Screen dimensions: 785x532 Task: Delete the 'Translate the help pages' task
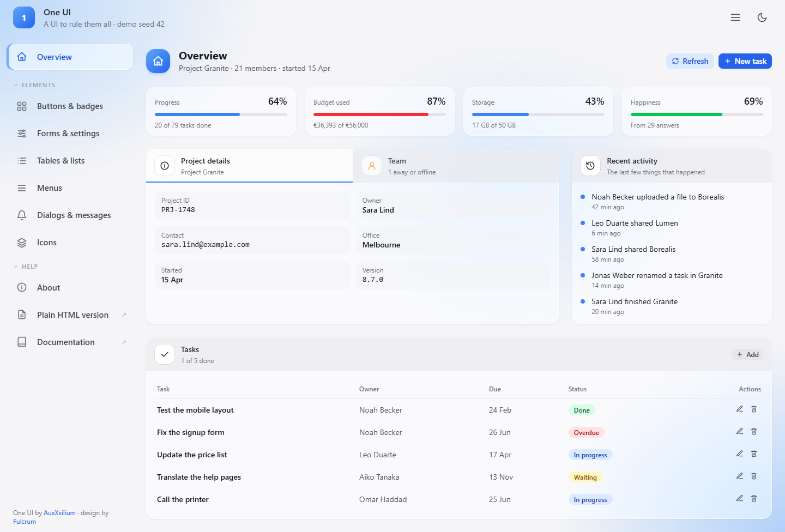[x=754, y=476]
